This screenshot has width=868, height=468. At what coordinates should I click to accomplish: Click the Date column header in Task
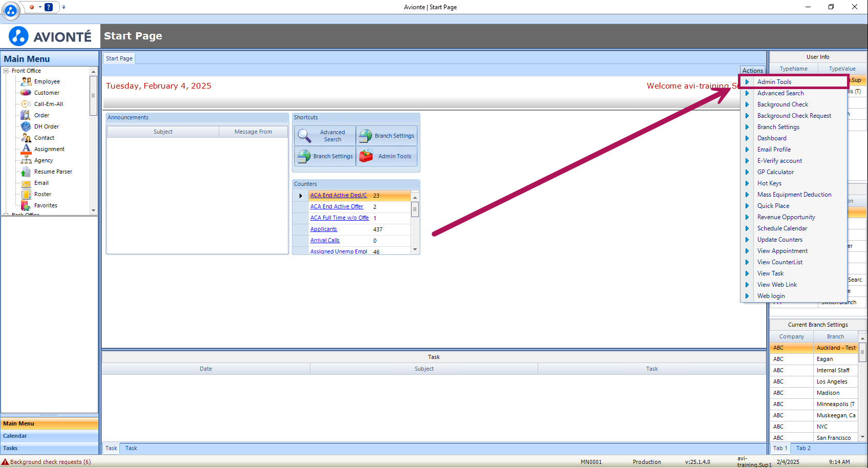[206, 369]
